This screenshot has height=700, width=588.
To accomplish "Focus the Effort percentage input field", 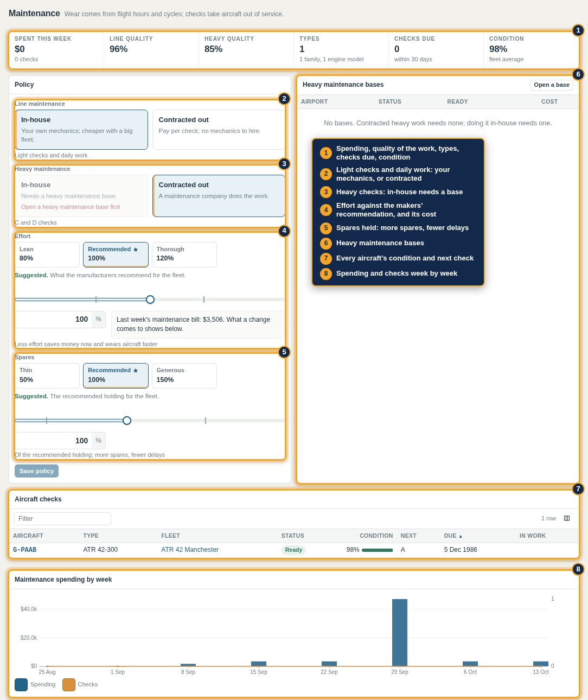I will (x=54, y=320).
